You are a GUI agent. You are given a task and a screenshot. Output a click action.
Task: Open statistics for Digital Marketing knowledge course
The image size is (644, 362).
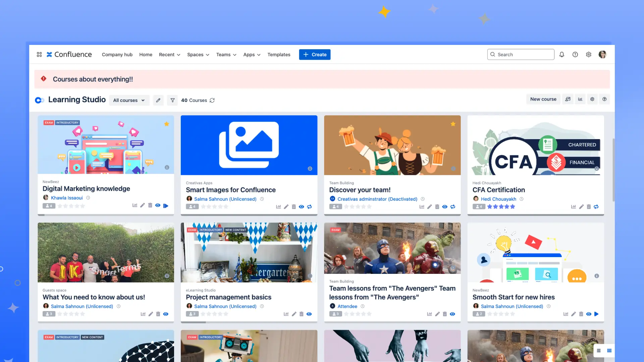point(135,205)
